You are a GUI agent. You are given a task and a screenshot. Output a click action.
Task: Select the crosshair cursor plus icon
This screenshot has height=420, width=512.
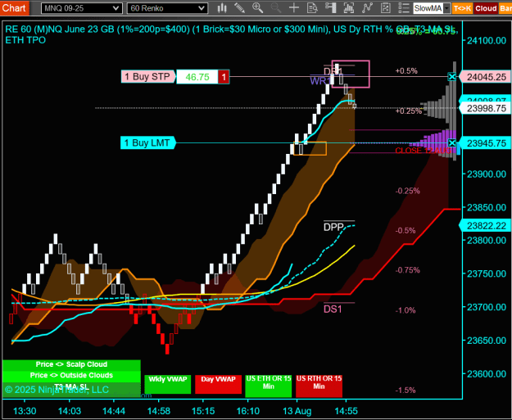click(x=294, y=8)
